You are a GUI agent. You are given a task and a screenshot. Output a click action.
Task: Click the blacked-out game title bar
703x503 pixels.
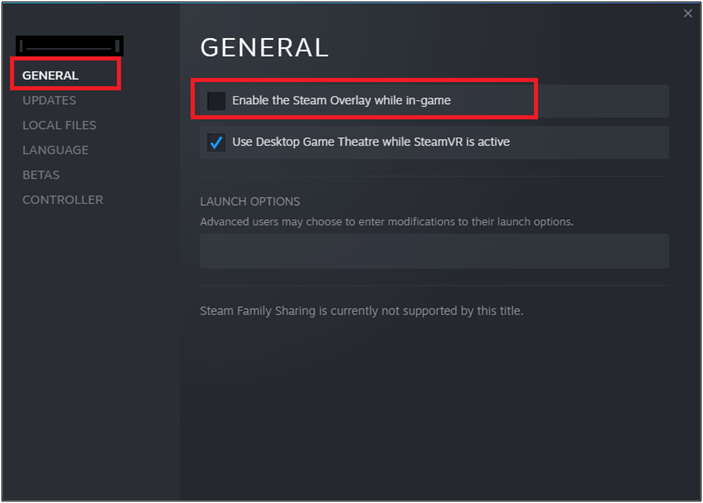69,46
